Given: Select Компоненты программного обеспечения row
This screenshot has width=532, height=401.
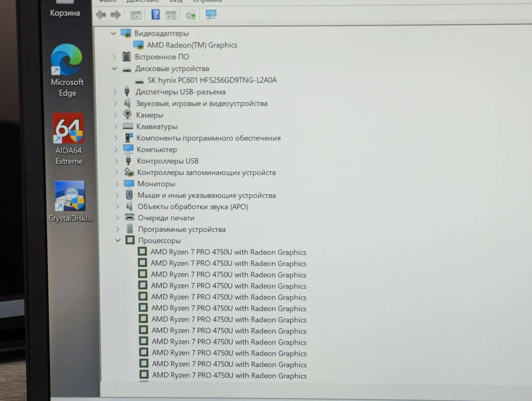Looking at the screenshot, I should (202, 138).
